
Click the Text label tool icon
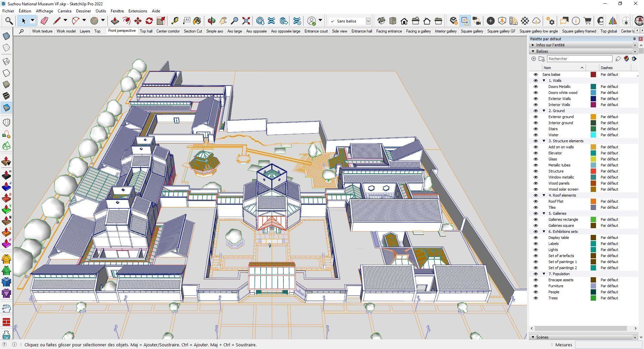(x=186, y=21)
